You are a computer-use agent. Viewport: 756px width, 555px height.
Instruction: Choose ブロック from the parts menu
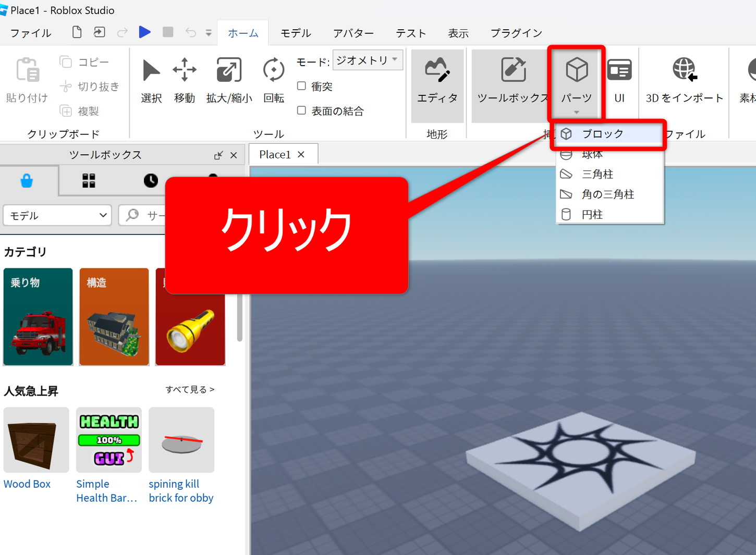pos(603,134)
